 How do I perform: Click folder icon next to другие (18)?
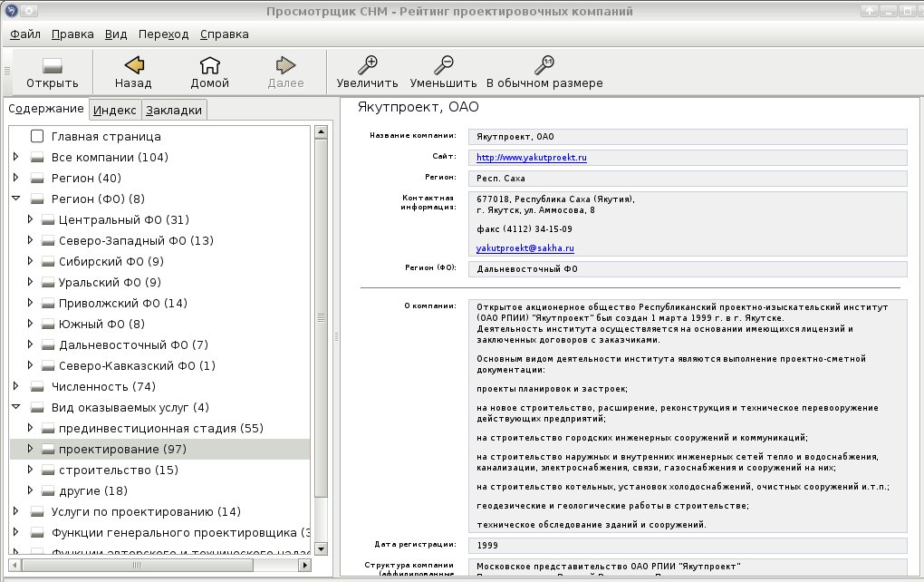coord(48,491)
